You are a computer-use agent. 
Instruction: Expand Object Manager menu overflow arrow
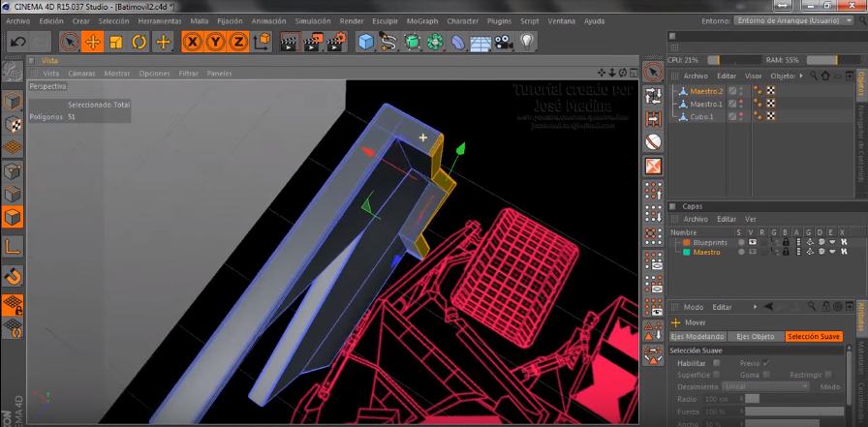tap(802, 76)
